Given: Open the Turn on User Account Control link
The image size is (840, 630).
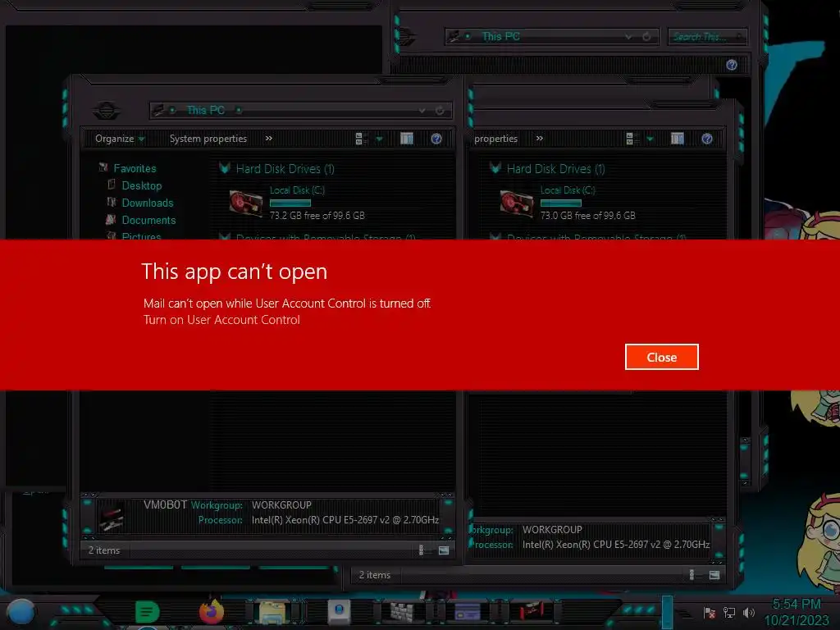Looking at the screenshot, I should point(221,320).
